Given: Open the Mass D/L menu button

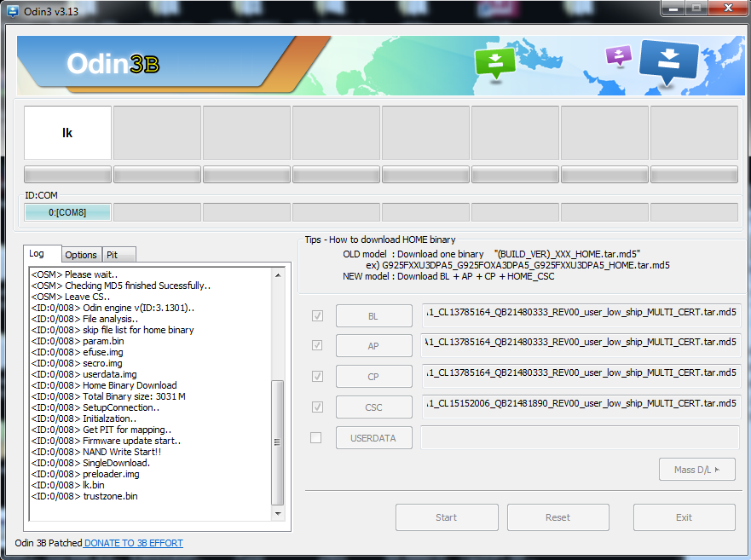Looking at the screenshot, I should click(x=697, y=470).
